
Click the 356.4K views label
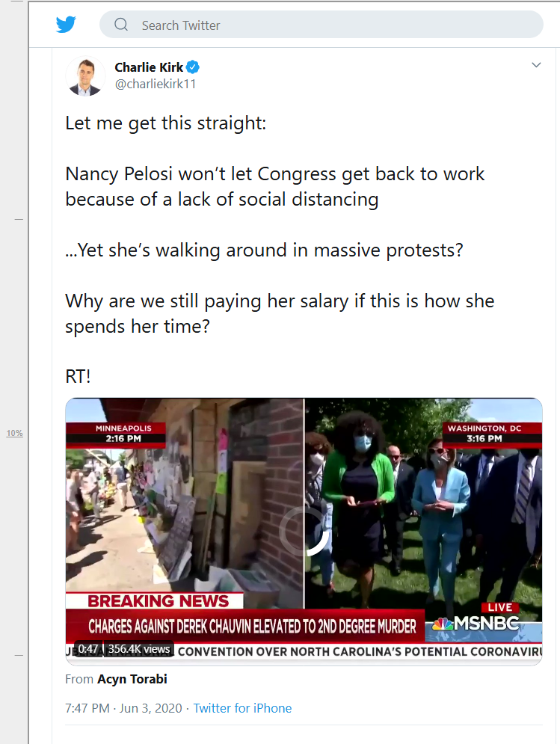point(139,648)
